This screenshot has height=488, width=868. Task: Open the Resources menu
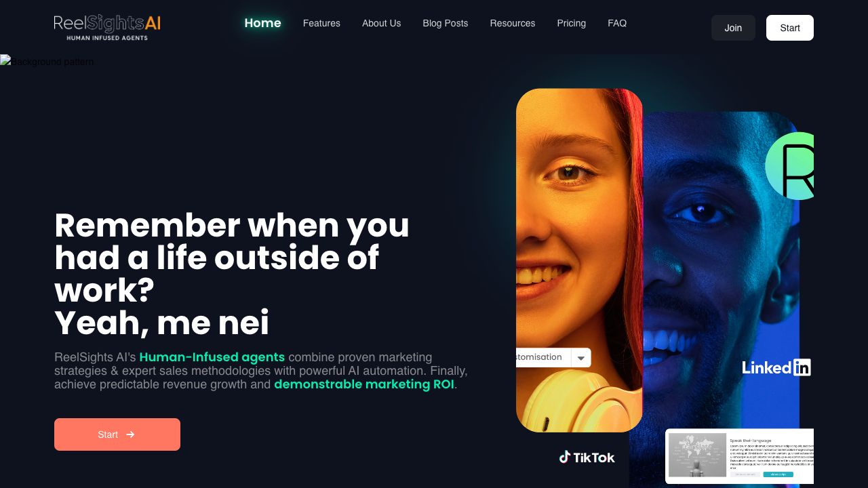point(513,23)
